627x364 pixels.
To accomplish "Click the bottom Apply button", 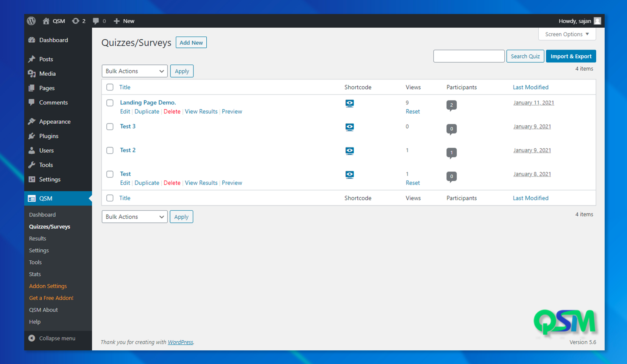I will 181,217.
